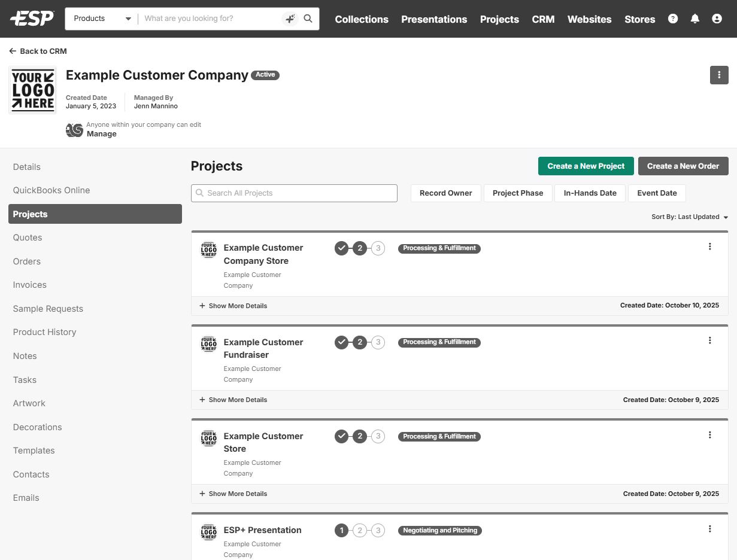Open the user account profile icon

[717, 19]
